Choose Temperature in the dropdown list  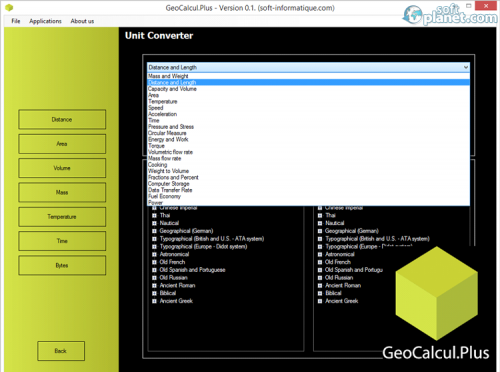tap(308, 101)
